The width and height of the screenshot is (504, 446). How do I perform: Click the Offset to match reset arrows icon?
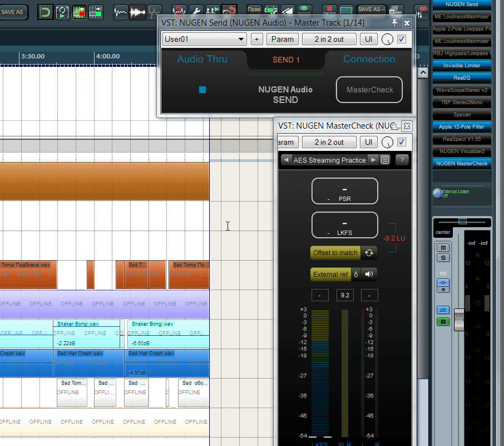click(x=369, y=253)
